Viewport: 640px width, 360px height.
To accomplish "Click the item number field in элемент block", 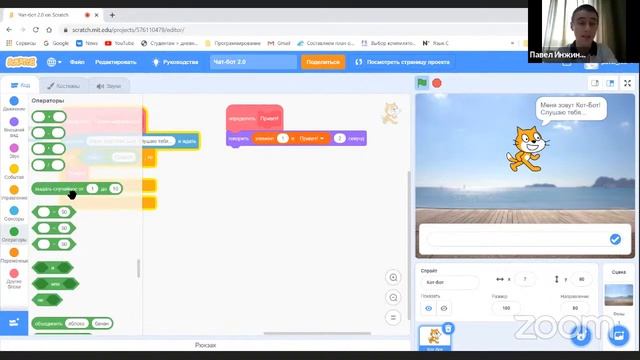I will point(282,138).
